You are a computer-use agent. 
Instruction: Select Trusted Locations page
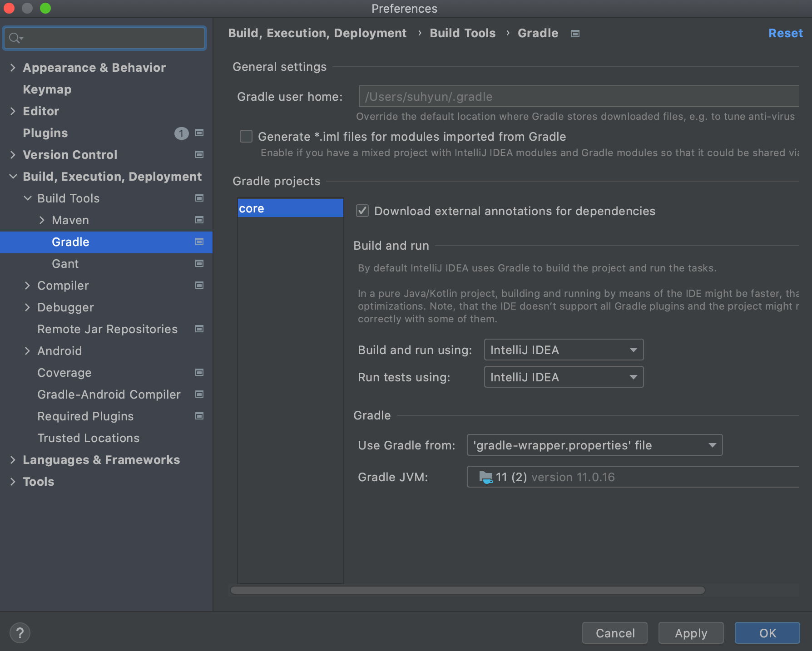tap(89, 438)
